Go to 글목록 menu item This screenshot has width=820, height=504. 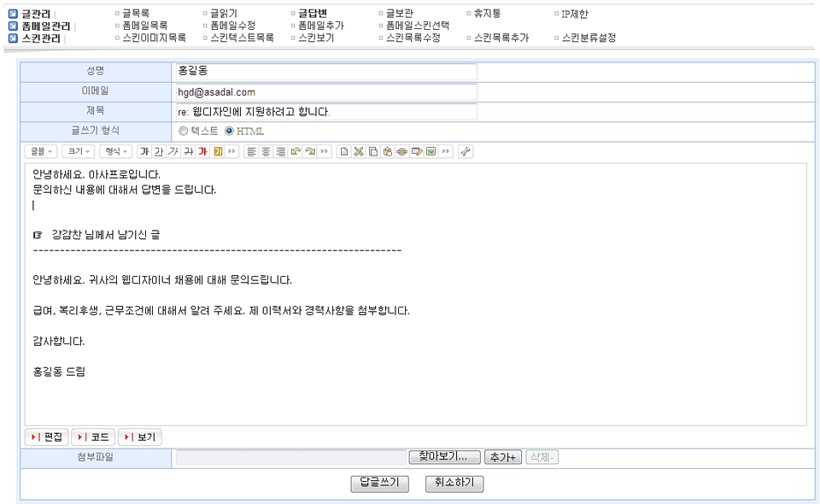click(138, 14)
